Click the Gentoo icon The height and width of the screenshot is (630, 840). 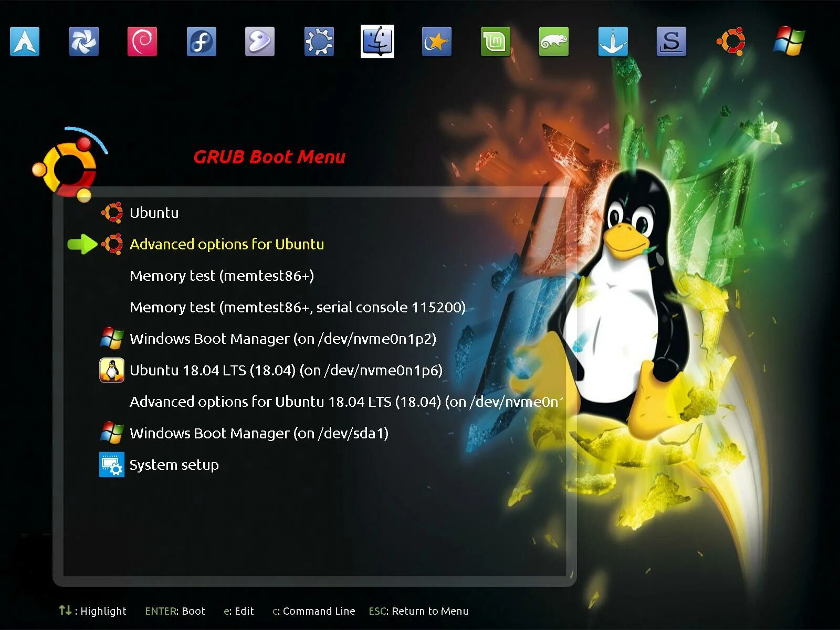point(260,41)
